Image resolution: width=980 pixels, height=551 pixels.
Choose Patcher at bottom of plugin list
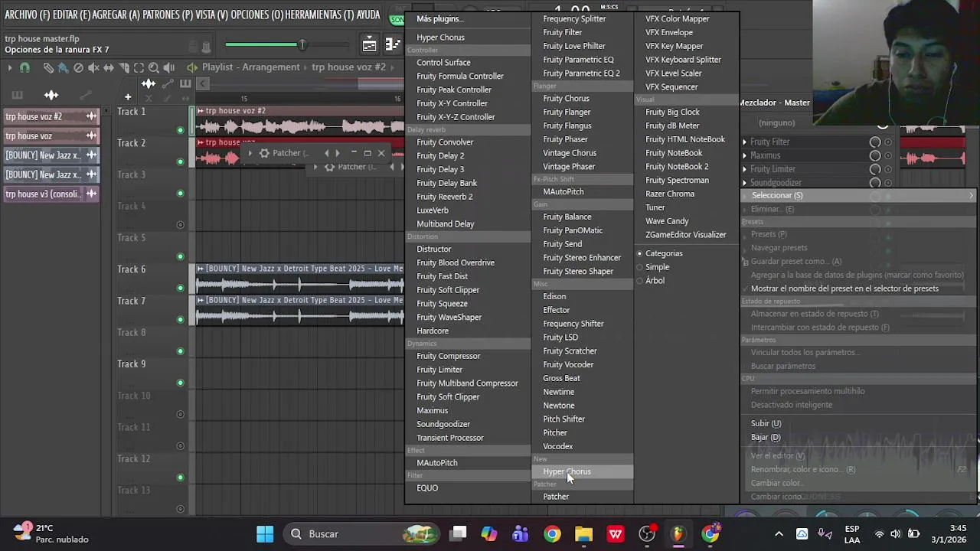pyautogui.click(x=556, y=497)
